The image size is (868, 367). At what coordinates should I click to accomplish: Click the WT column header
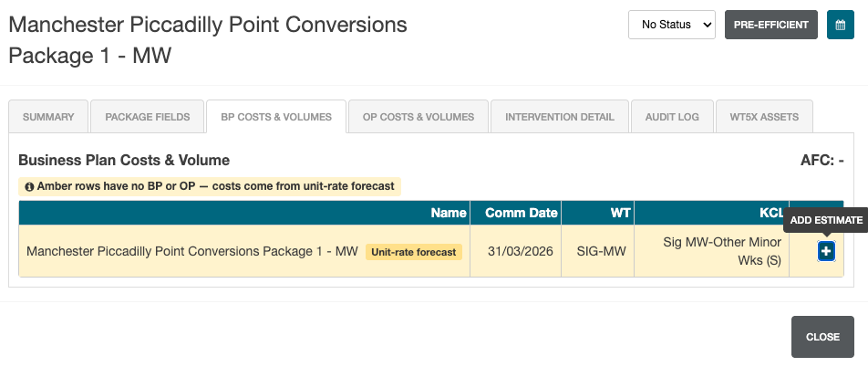[598, 213]
